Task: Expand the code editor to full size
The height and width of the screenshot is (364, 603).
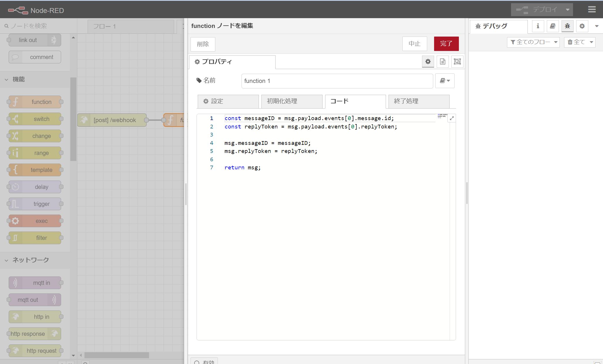Action: tap(452, 118)
